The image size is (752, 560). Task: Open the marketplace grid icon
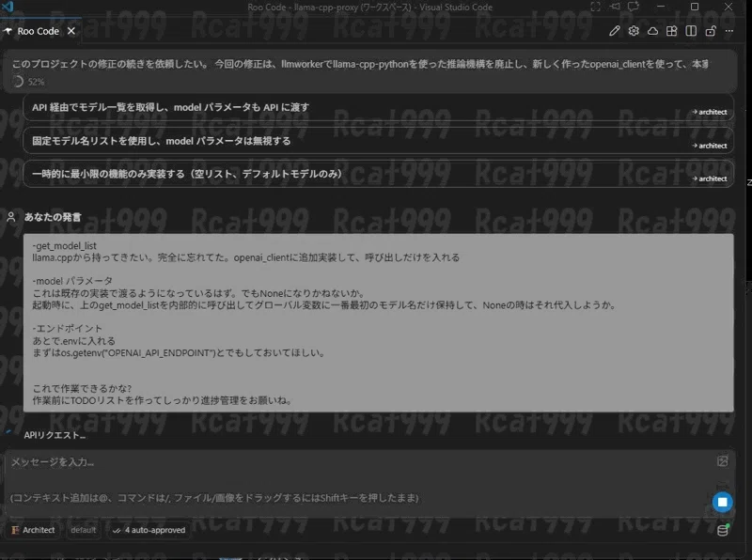point(672,31)
